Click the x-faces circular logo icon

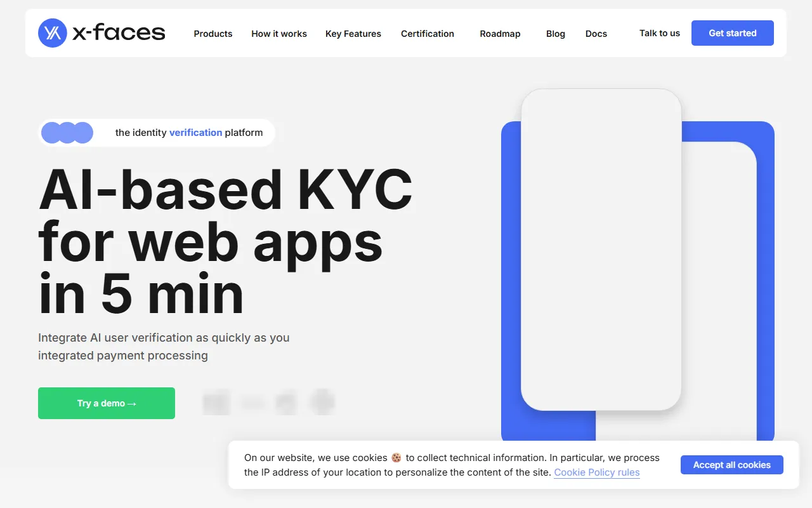coord(52,33)
